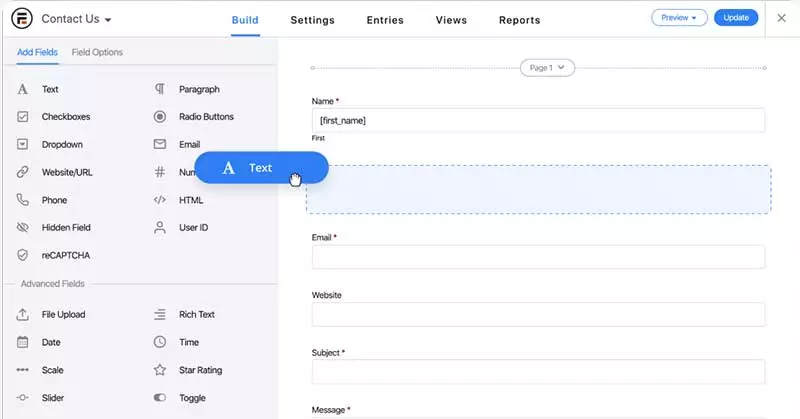Open the Page 1 dropdown
Screen dimensions: 800x419
[x=547, y=67]
